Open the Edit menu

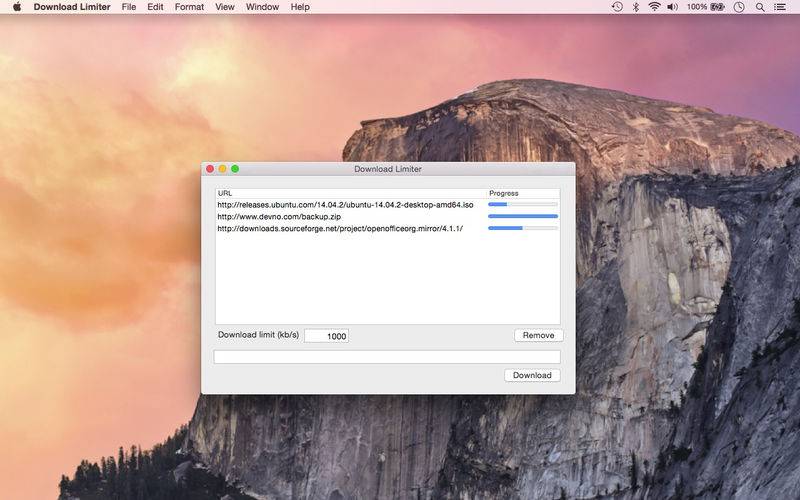(155, 7)
